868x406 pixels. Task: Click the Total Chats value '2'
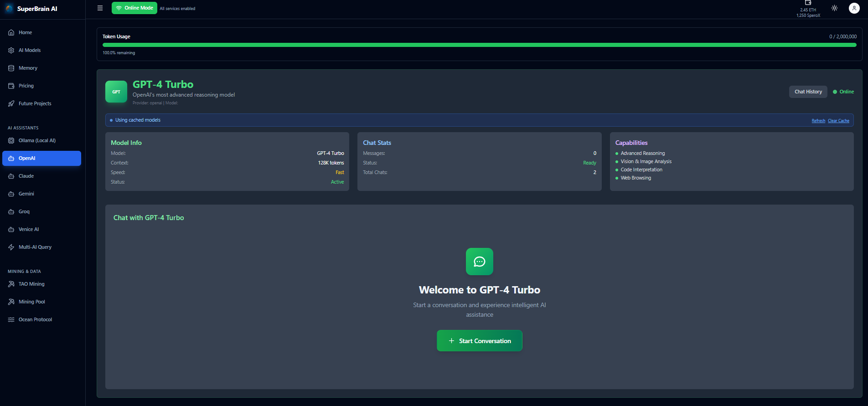[594, 173]
